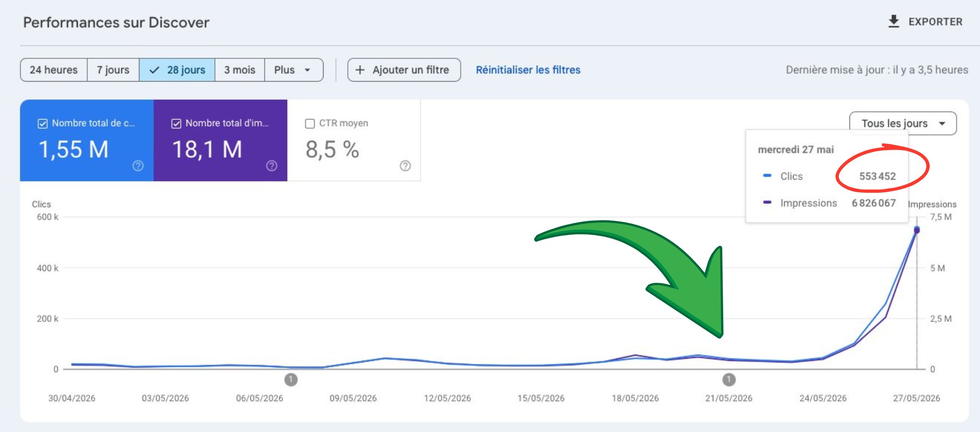Click the 8,5 % CTR value
The image size is (980, 432).
click(x=332, y=150)
